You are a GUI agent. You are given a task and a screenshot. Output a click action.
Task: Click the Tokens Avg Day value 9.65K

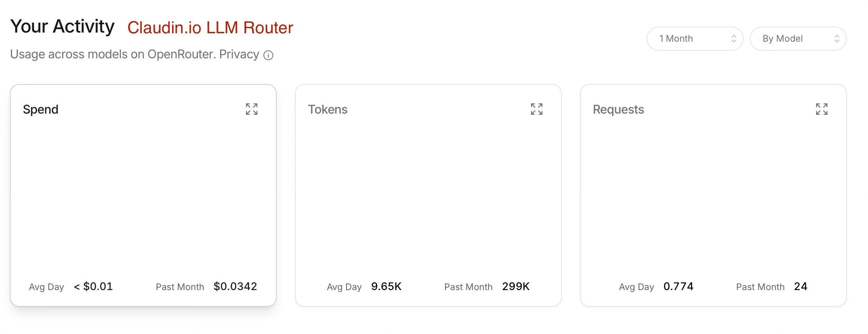[x=386, y=286]
